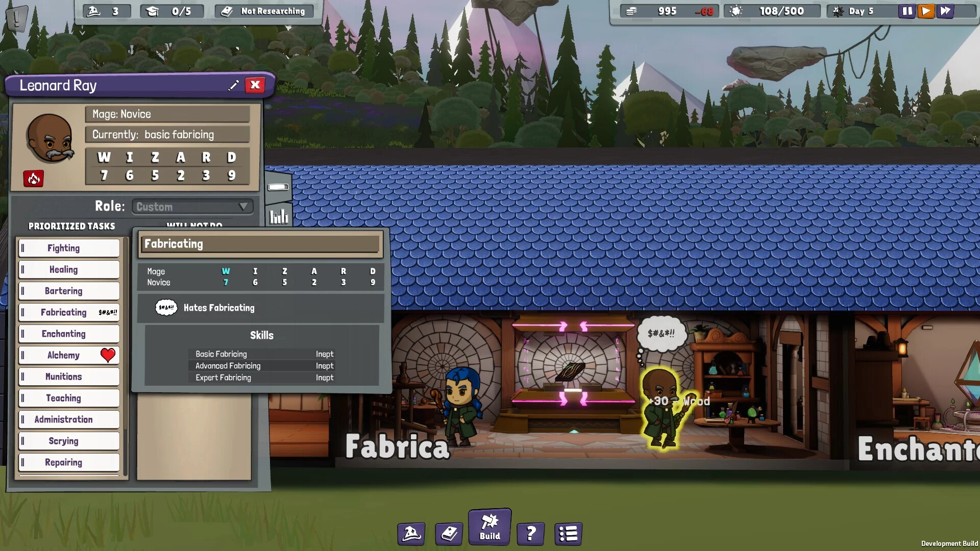Viewport: 980px width, 551px height.
Task: Open the Role dropdown showing Custom
Action: pos(192,207)
